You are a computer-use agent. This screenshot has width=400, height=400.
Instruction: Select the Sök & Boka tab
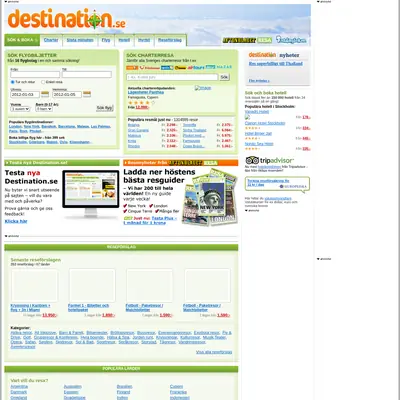click(22, 40)
